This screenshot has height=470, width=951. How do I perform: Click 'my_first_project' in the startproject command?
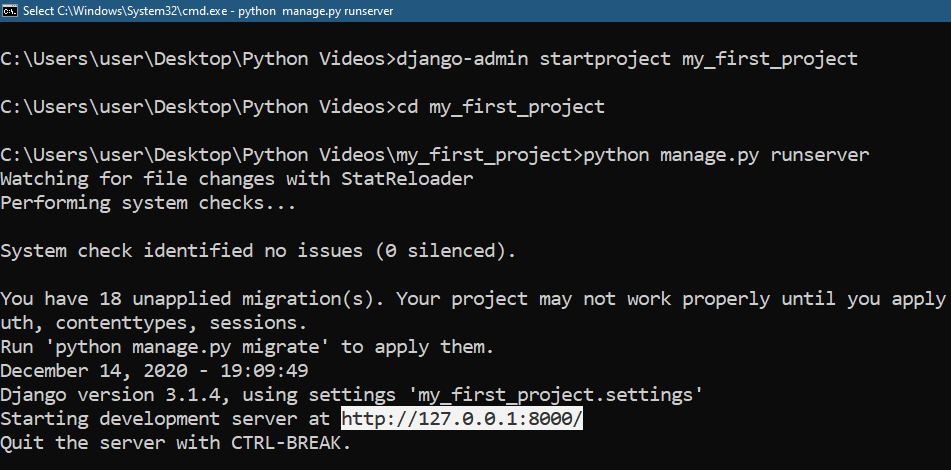click(769, 58)
